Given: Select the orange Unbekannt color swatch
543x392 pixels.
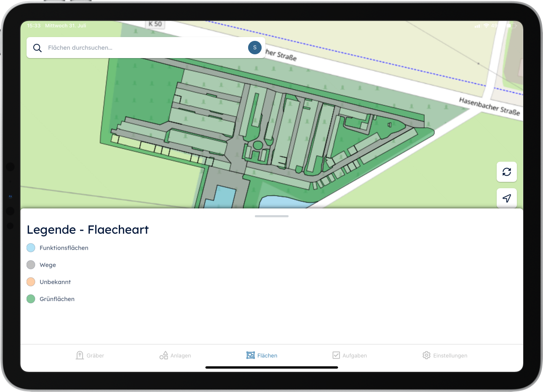Looking at the screenshot, I should (x=31, y=282).
